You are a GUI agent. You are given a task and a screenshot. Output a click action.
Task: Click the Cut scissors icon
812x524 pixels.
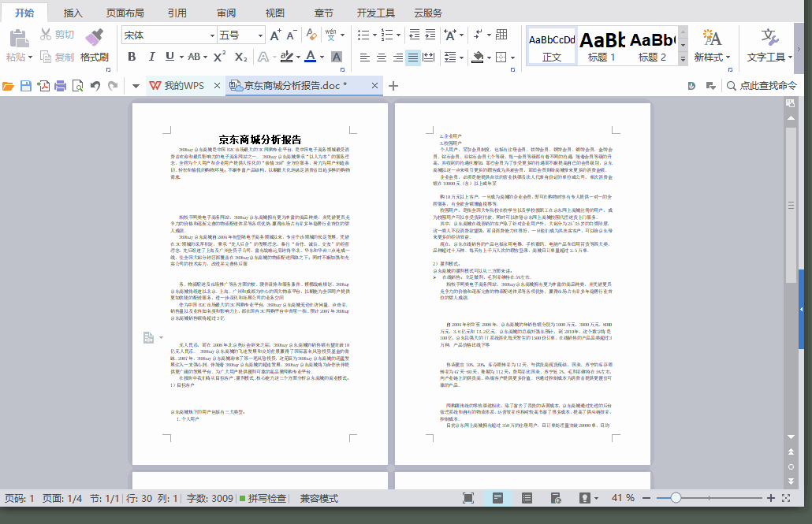pos(46,34)
